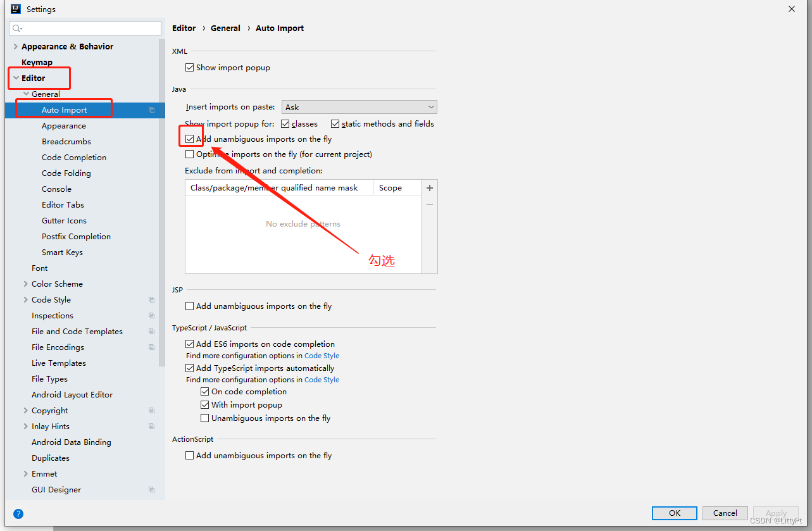Click the project-level icon beside Auto Import
Screen dimensions: 812x531
[x=152, y=110]
